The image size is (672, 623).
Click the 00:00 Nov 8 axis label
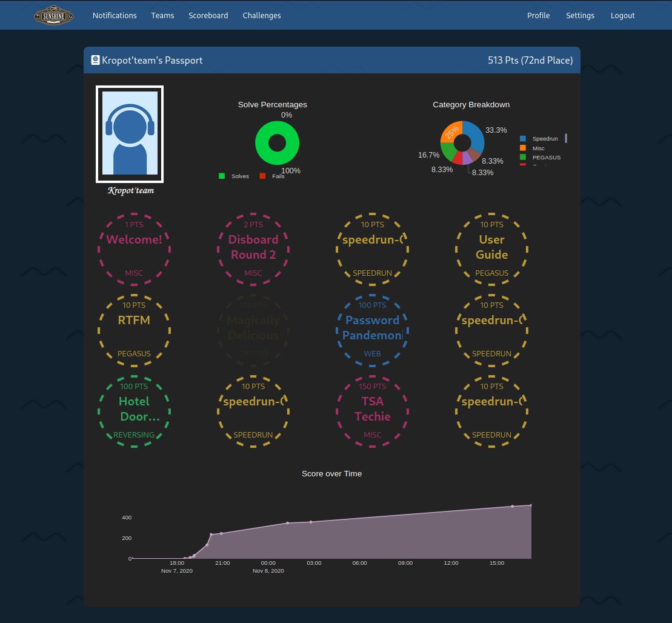(268, 567)
